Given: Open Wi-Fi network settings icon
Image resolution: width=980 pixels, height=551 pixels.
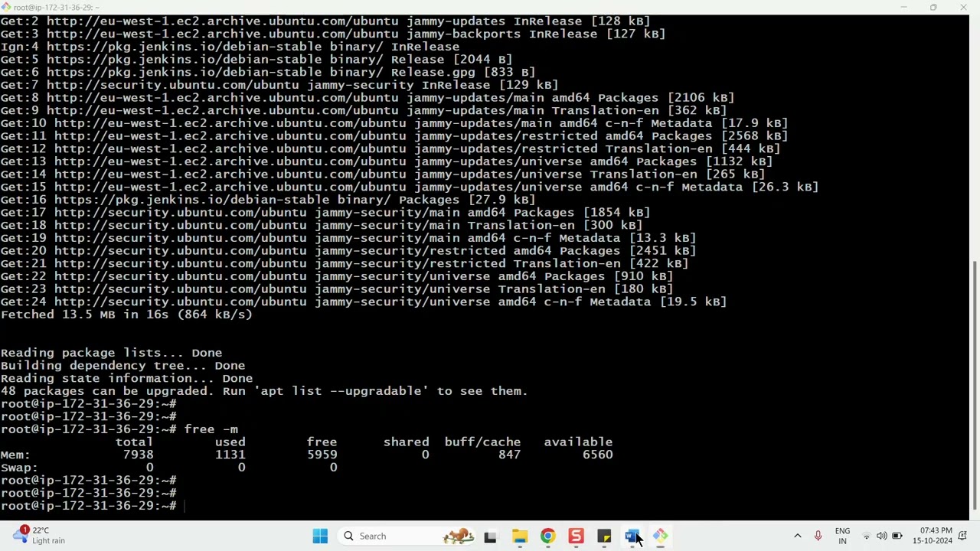Looking at the screenshot, I should coord(866,536).
